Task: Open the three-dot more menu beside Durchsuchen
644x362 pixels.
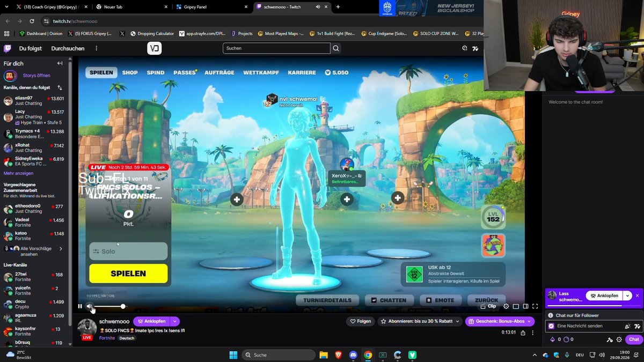Action: click(x=97, y=48)
